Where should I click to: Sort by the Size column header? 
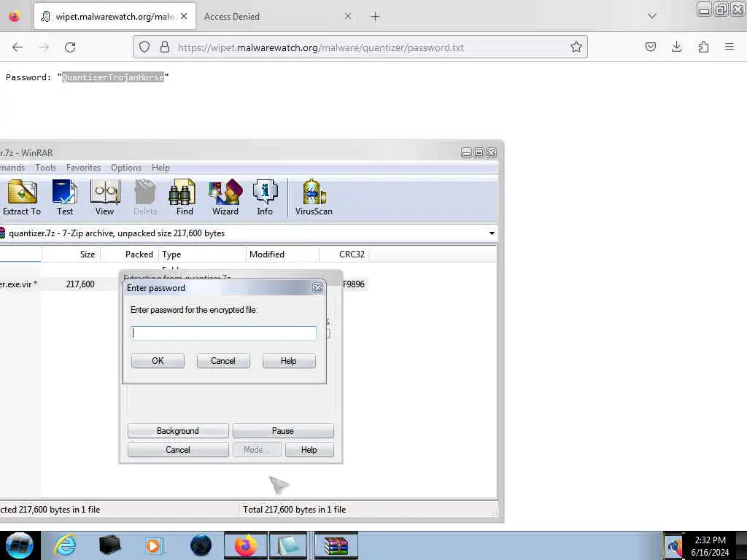[71, 254]
